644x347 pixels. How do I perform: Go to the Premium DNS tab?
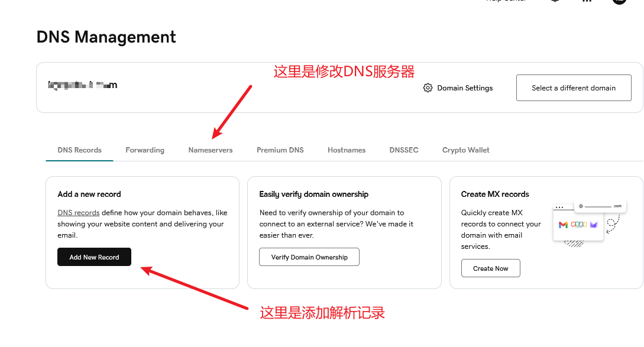coord(280,150)
